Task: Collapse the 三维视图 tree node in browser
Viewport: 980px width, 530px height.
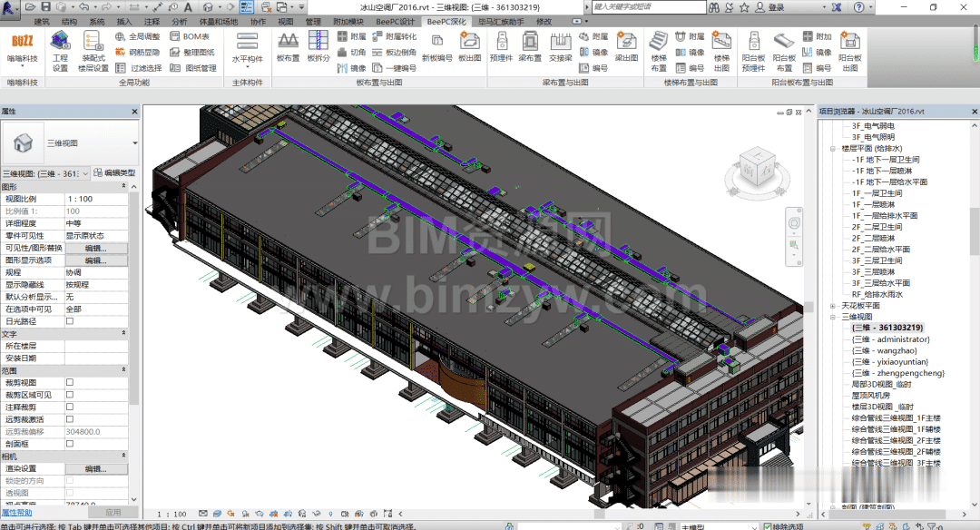Action: [832, 317]
